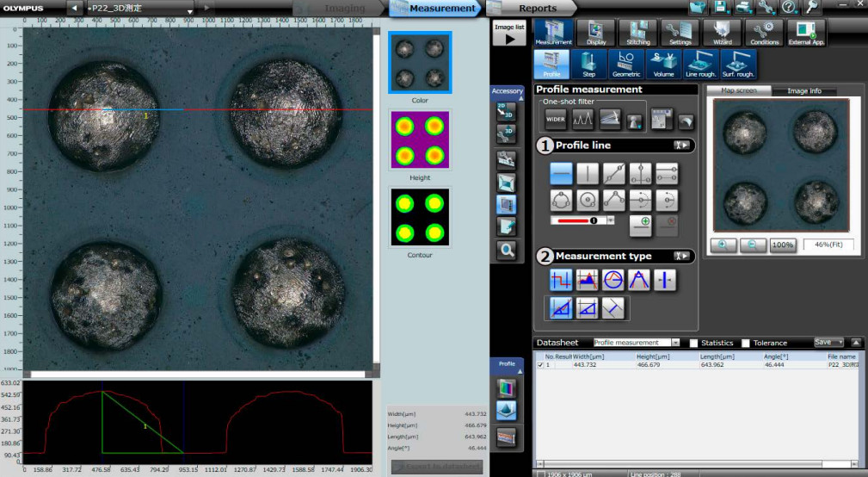Toggle the hypotenuse triangle measurement mode
This screenshot has width=868, height=477.
[561, 308]
